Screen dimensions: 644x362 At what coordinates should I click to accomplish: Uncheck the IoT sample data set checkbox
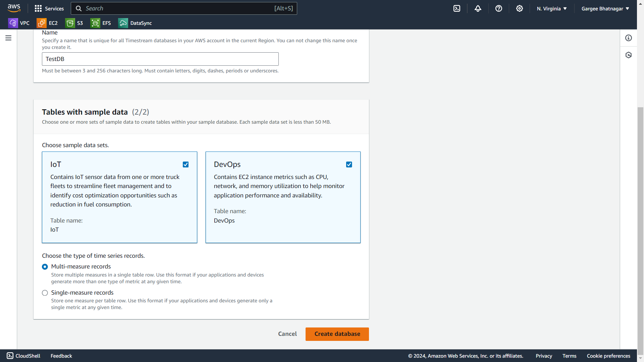tap(185, 165)
